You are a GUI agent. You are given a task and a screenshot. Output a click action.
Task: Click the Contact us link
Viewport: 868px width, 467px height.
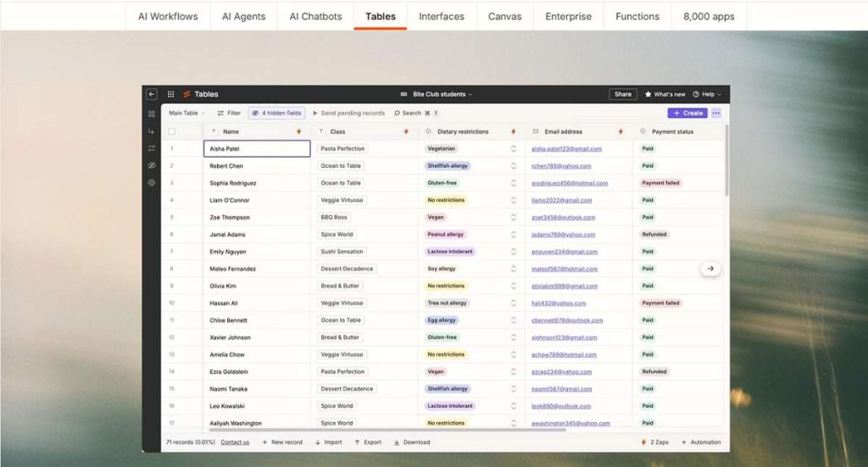tap(235, 442)
